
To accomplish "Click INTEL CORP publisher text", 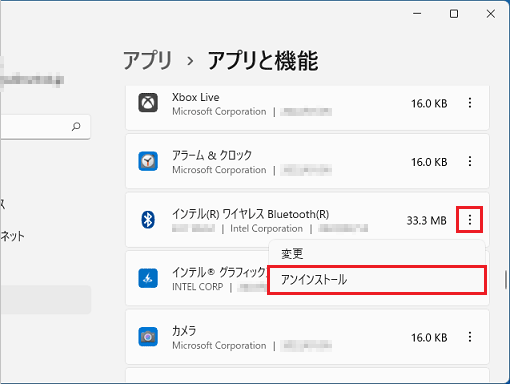I will (x=197, y=287).
